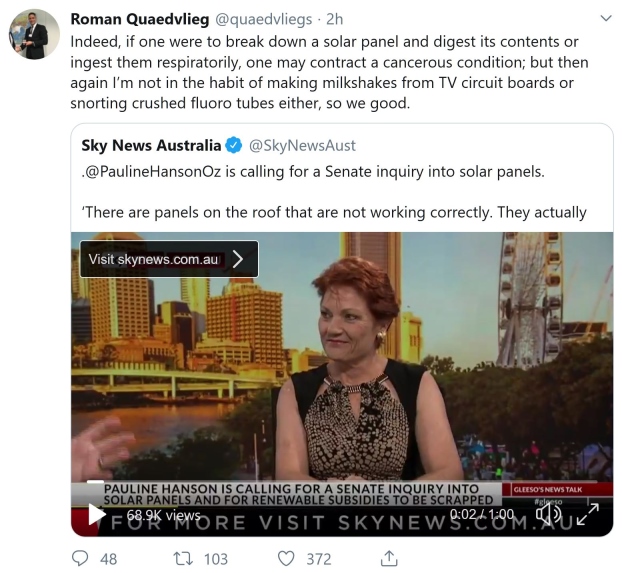Seek on the video progress bar
The image size is (622, 573).
coord(342,482)
